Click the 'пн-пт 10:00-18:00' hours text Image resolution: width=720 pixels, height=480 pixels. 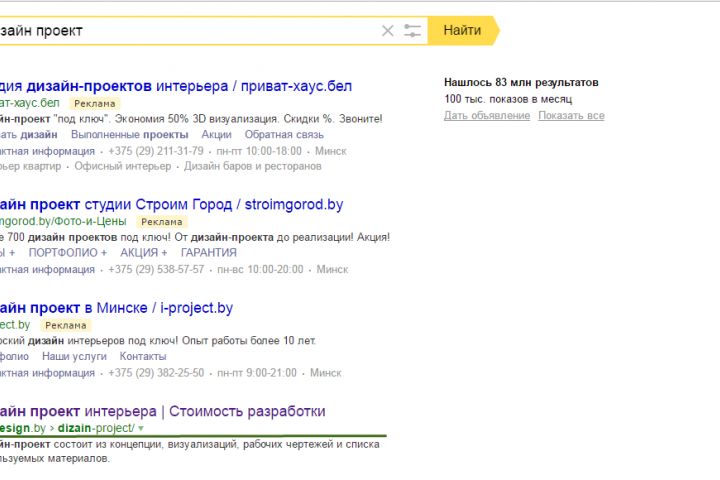point(259,151)
